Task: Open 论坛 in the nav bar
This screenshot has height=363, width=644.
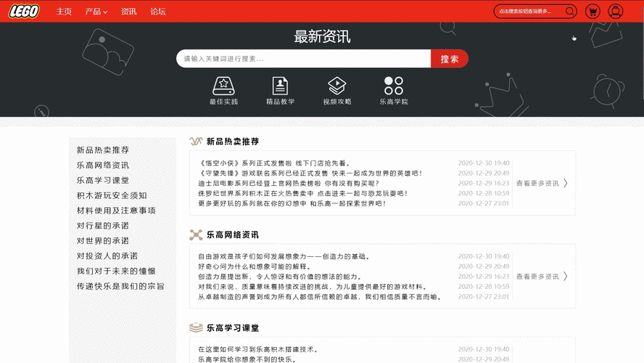Action: click(x=157, y=12)
